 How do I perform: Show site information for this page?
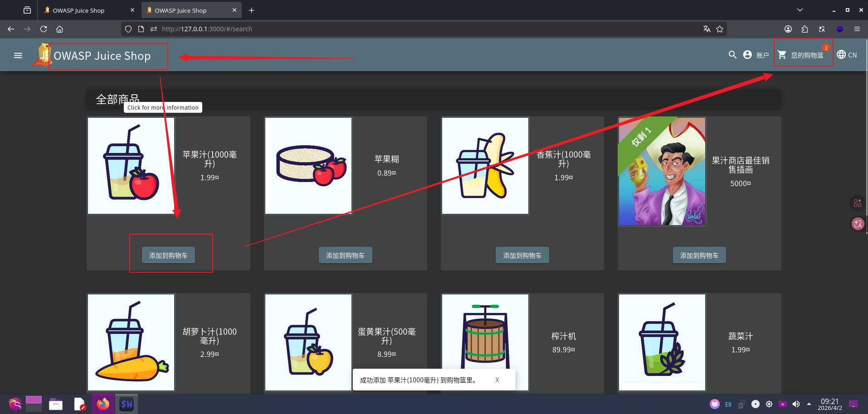[x=141, y=29]
